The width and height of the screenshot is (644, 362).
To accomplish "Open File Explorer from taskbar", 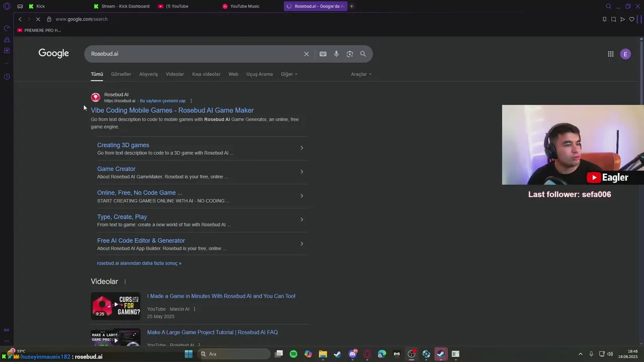I will (x=323, y=354).
